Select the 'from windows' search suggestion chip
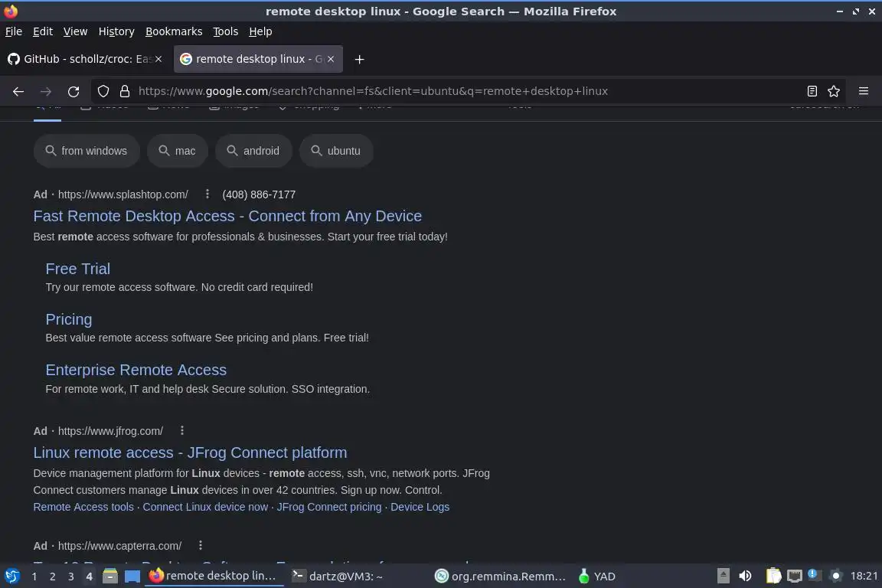The height and width of the screenshot is (588, 882). click(x=87, y=151)
